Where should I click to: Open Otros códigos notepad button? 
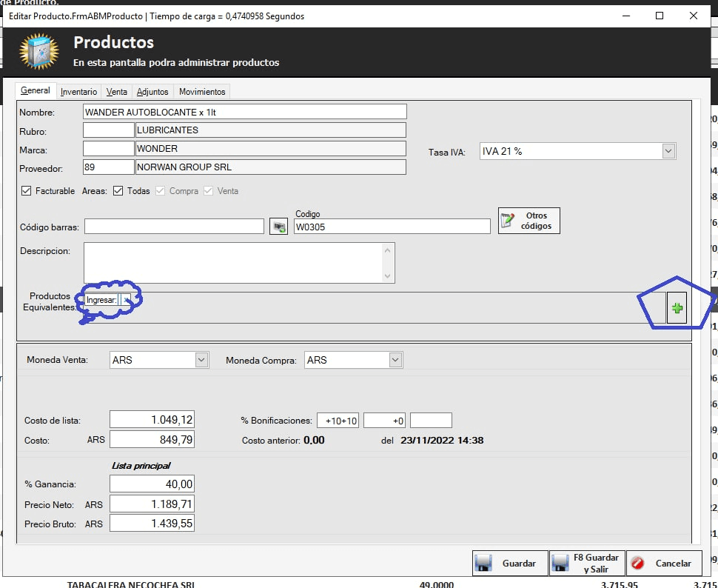coord(529,221)
